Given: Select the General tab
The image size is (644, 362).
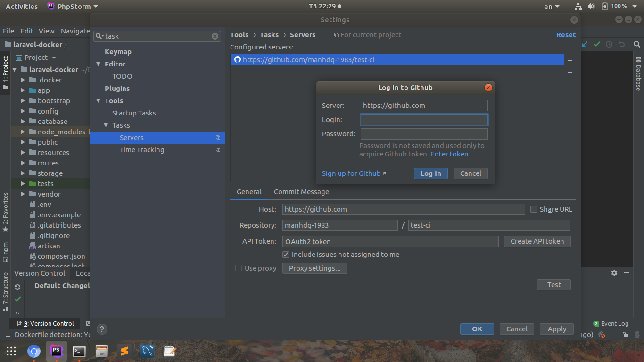Looking at the screenshot, I should coord(249,192).
